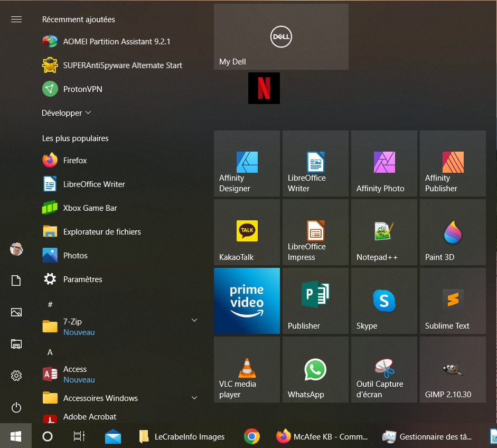Open Cortana circle on the taskbar

[x=48, y=436]
